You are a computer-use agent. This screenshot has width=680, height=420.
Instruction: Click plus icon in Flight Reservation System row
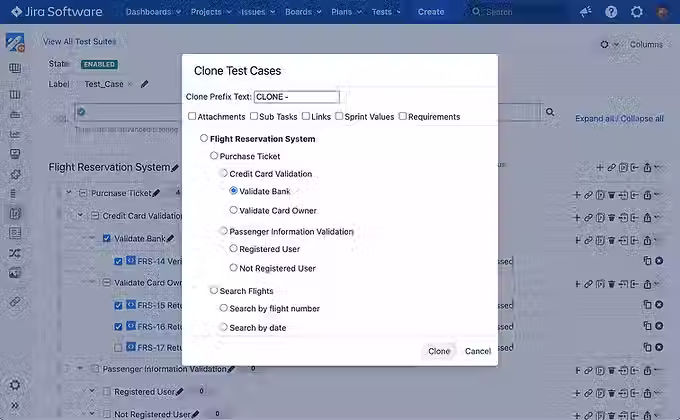click(x=600, y=167)
